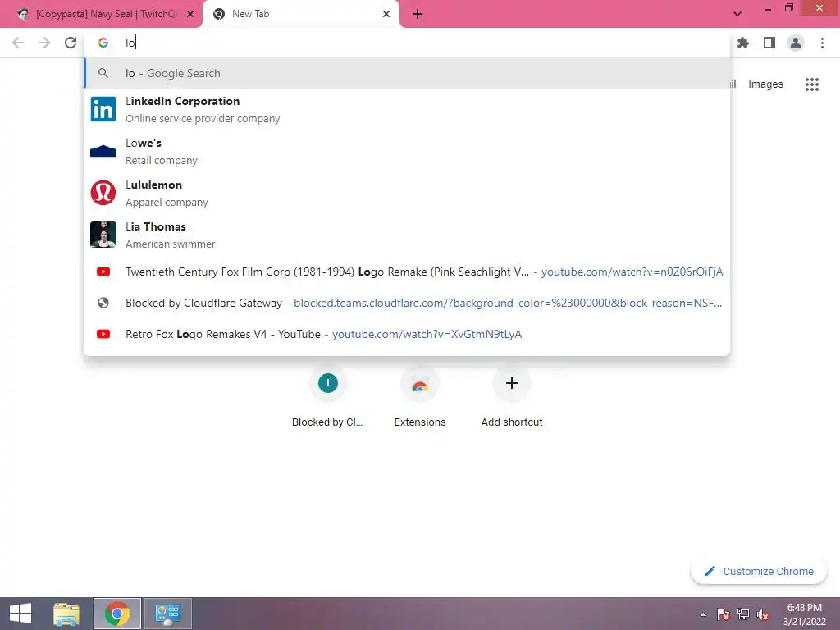The image size is (840, 630).
Task: Click YouTube icon beside Retro Fox Logo suggestion
Action: [x=103, y=334]
